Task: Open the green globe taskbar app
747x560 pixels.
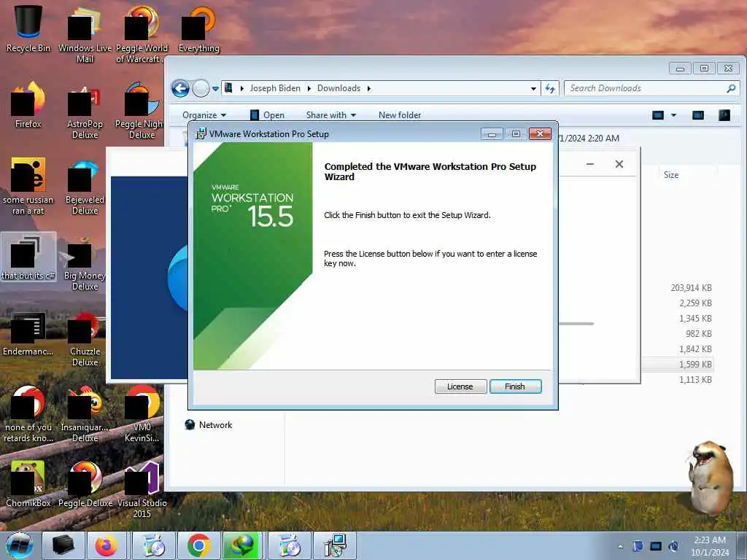Action: 242,545
